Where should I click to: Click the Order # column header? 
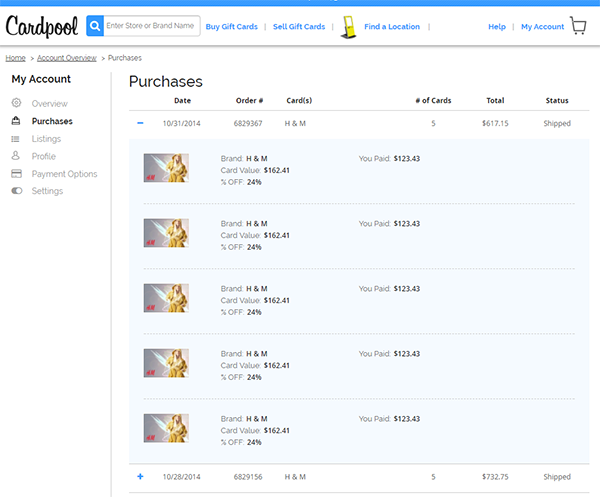tap(249, 100)
